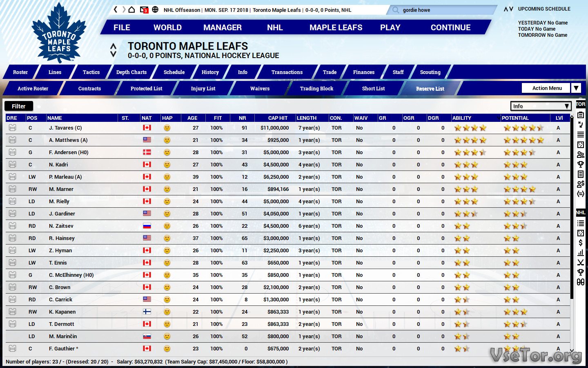
Task: Click the down arrow beside team name
Action: pyautogui.click(x=114, y=54)
